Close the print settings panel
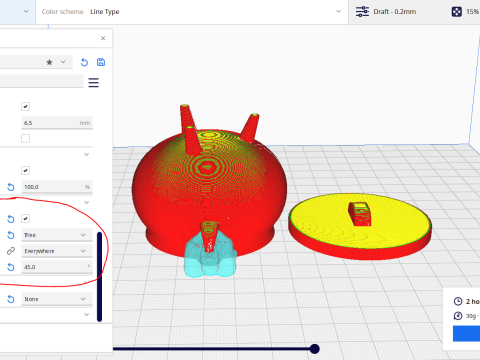The image size is (480, 360). click(103, 38)
